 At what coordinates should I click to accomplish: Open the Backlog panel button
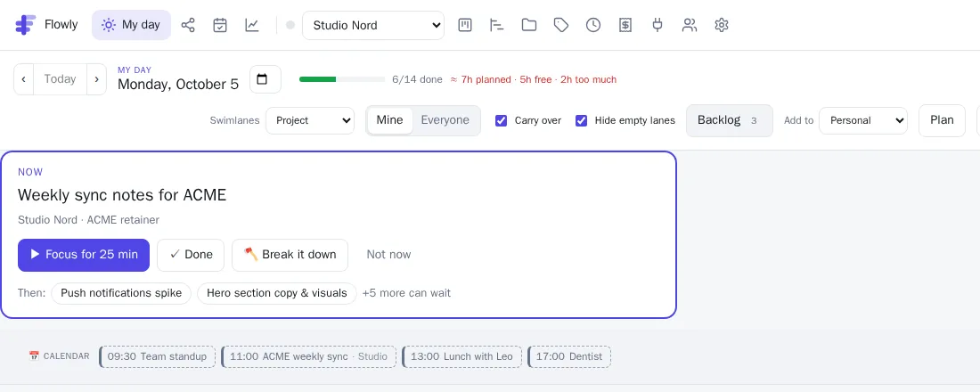(x=730, y=120)
